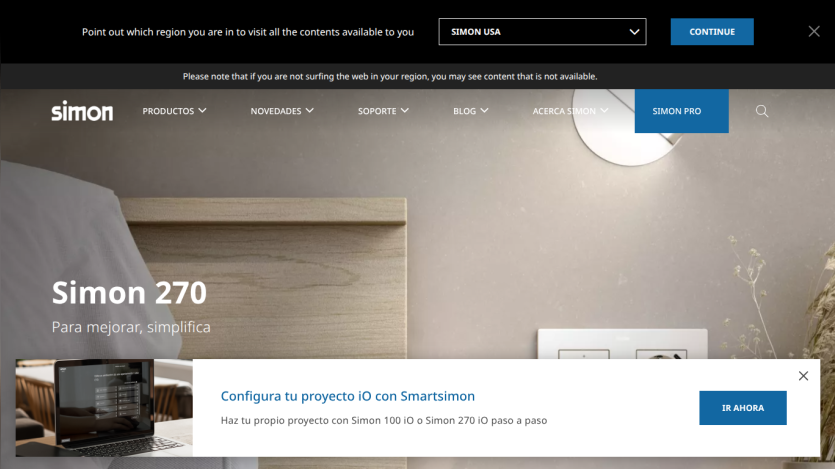This screenshot has height=469, width=835.
Task: Click the 'Please note' region warning text
Action: point(390,77)
